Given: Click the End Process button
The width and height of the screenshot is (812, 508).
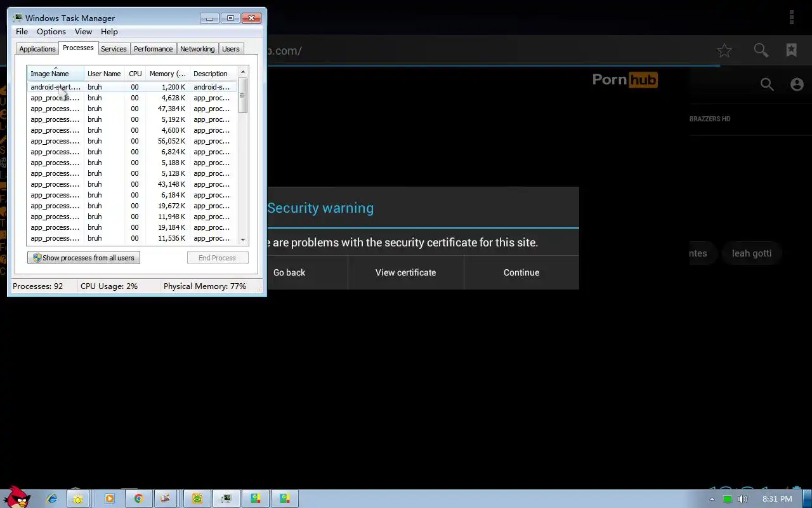Looking at the screenshot, I should click(217, 258).
